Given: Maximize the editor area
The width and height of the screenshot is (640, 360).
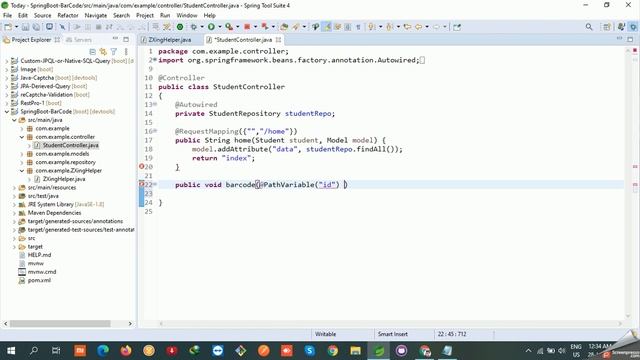Looking at the screenshot, I should [x=630, y=39].
